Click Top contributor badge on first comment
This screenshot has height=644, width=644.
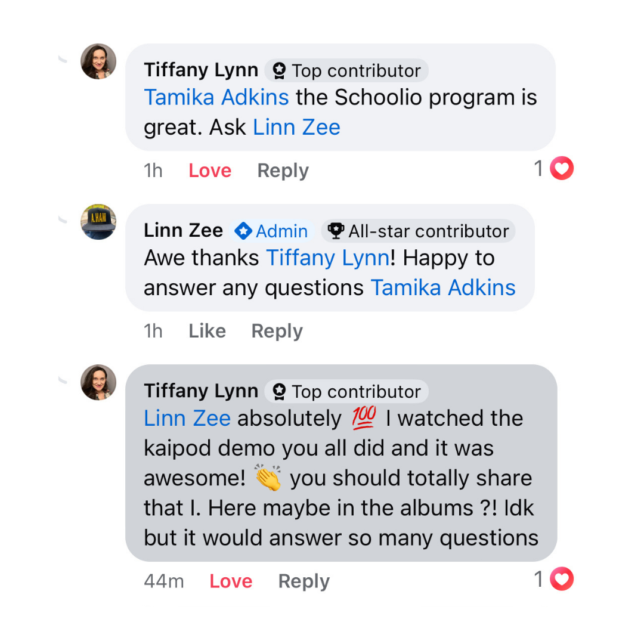click(346, 71)
